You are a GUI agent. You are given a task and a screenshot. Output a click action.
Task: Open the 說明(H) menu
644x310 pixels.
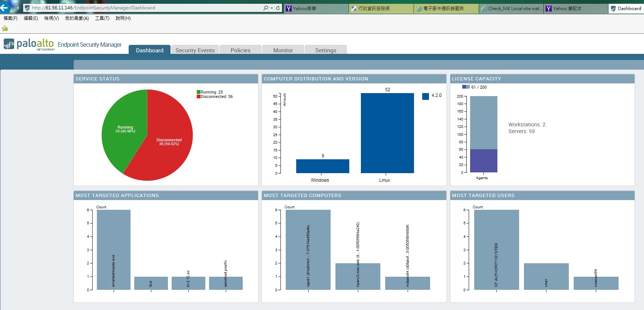tap(123, 18)
